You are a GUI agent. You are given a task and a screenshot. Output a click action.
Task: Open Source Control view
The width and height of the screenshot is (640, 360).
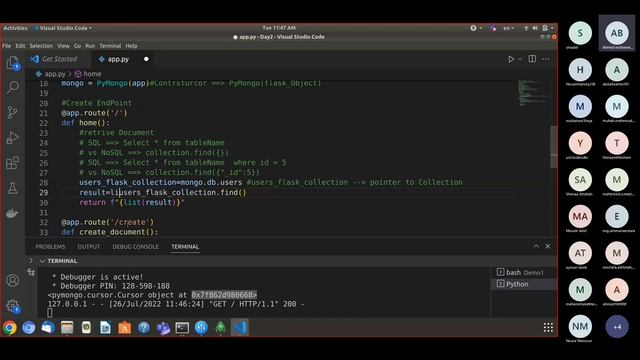point(13,112)
